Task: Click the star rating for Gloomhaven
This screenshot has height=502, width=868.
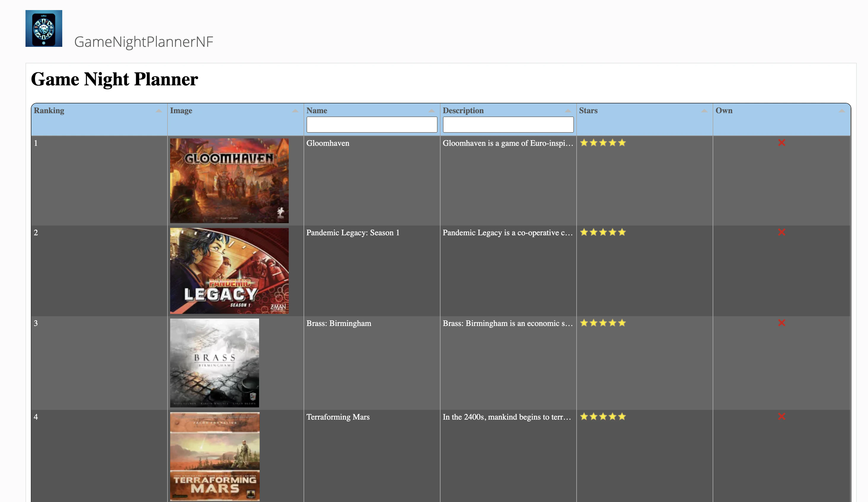Action: pyautogui.click(x=603, y=143)
